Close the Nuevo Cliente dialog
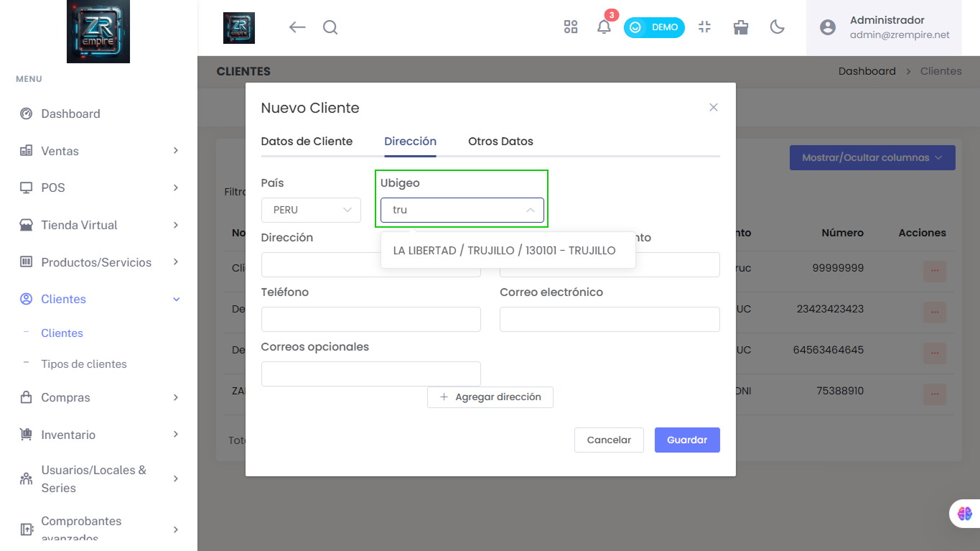The image size is (980, 551). [714, 107]
